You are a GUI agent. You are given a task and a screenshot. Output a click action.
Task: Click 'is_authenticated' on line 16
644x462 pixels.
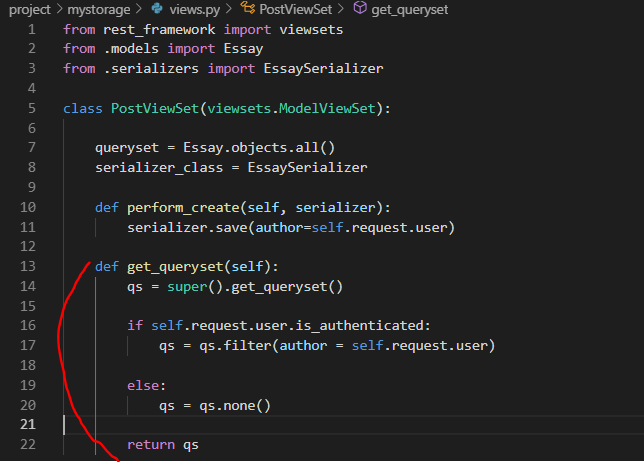click(x=359, y=326)
